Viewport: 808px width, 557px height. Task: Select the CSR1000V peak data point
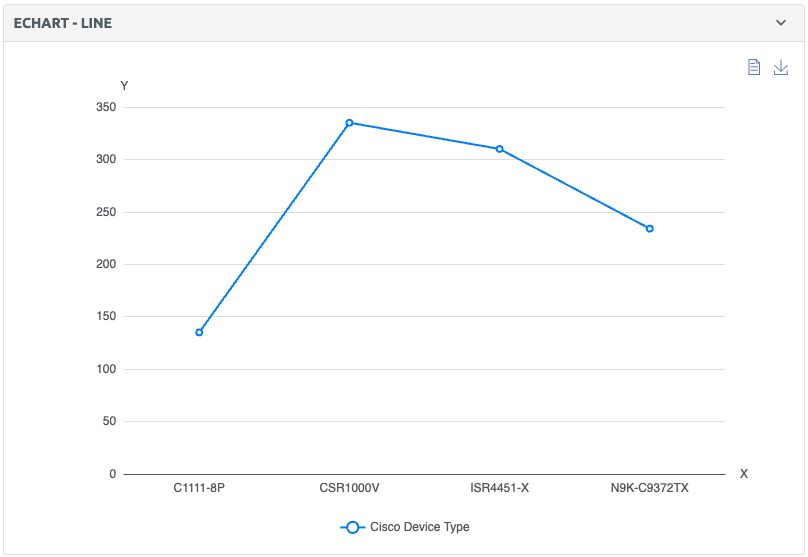[349, 123]
